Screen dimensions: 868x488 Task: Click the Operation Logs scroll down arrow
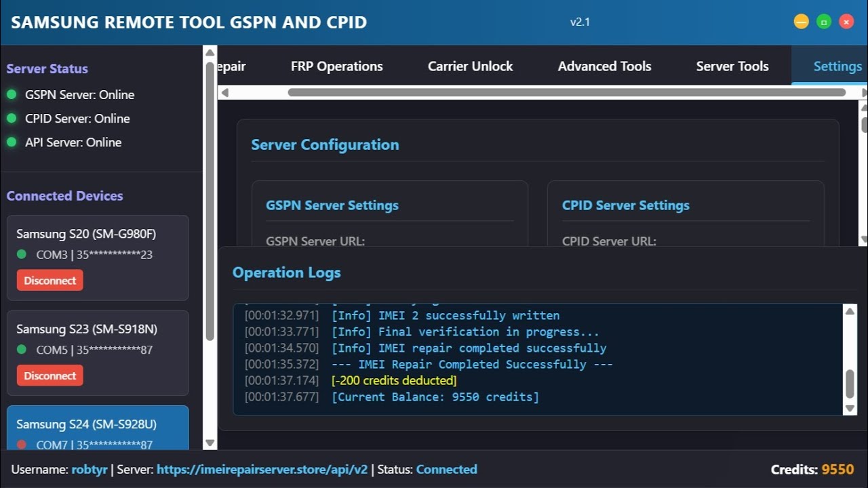pyautogui.click(x=850, y=408)
